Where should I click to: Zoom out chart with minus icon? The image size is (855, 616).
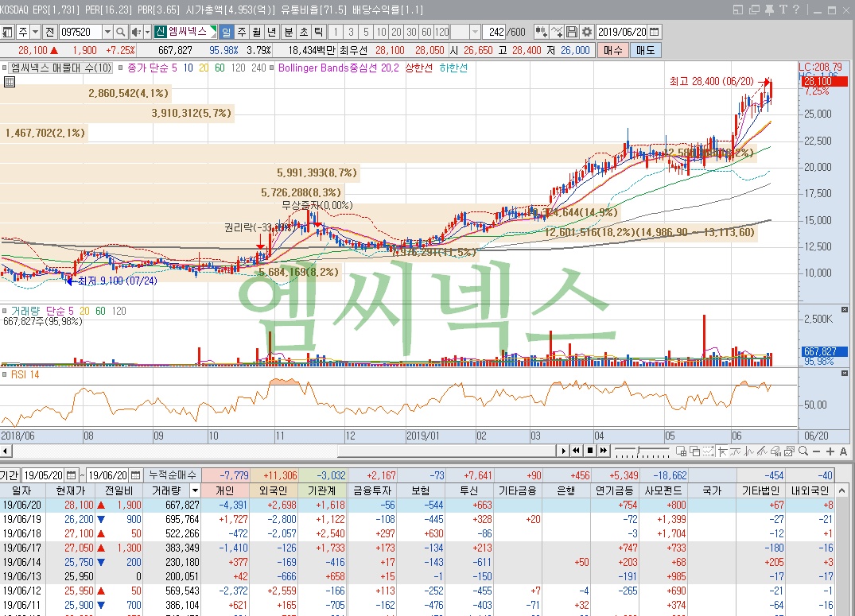pyautogui.click(x=816, y=451)
